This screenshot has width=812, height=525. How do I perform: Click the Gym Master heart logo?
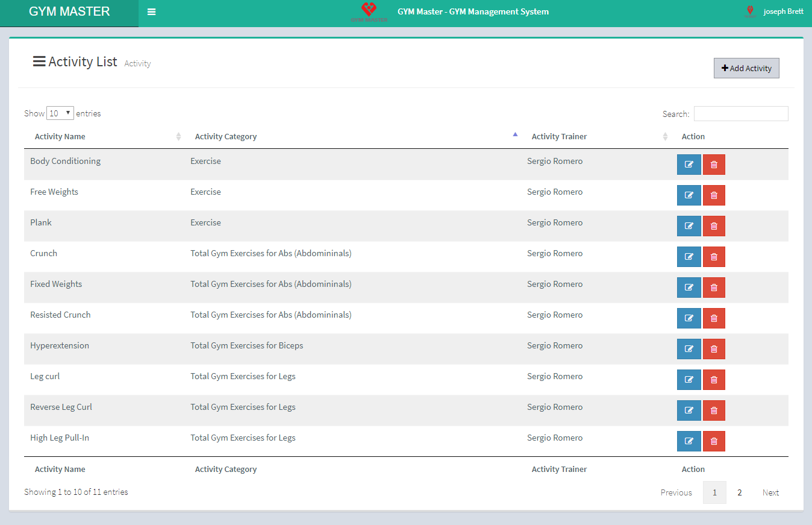click(369, 11)
